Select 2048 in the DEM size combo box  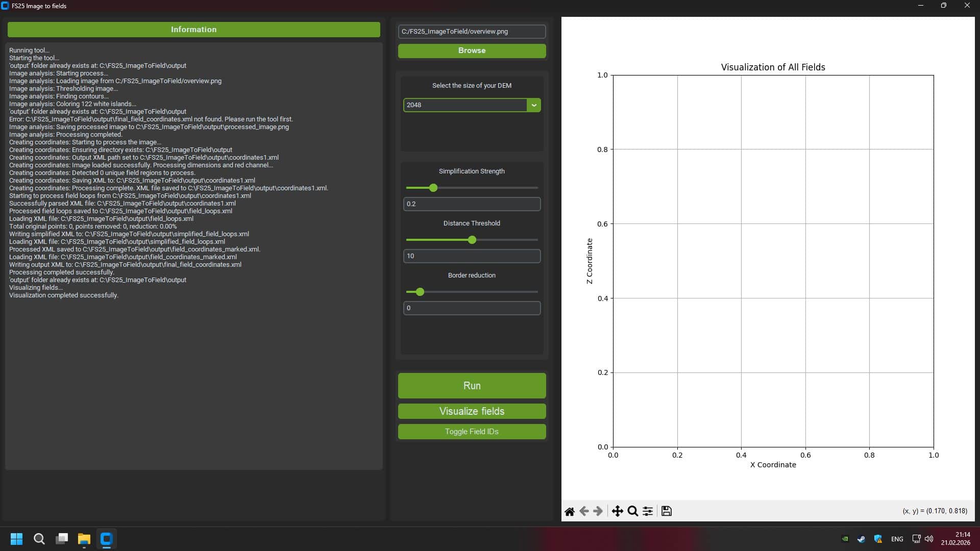[464, 105]
